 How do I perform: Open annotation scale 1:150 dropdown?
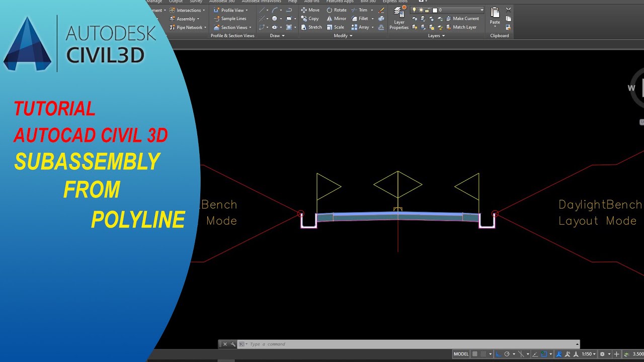pyautogui.click(x=589, y=354)
